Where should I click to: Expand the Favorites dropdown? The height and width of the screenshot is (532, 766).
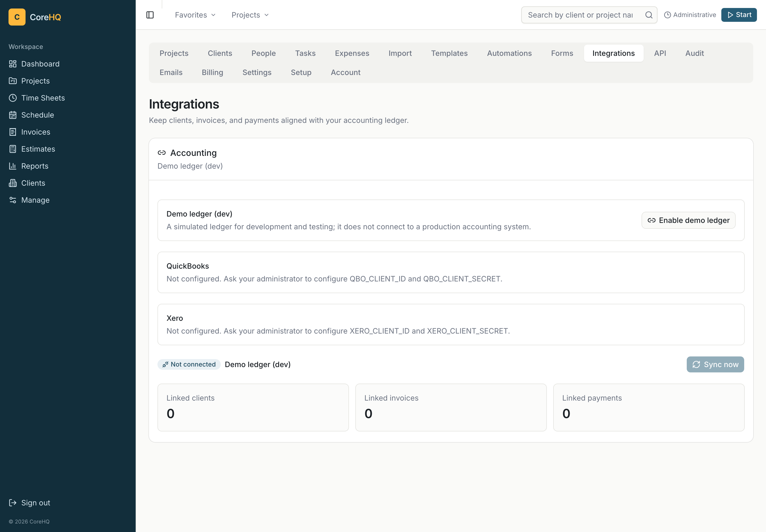click(195, 15)
